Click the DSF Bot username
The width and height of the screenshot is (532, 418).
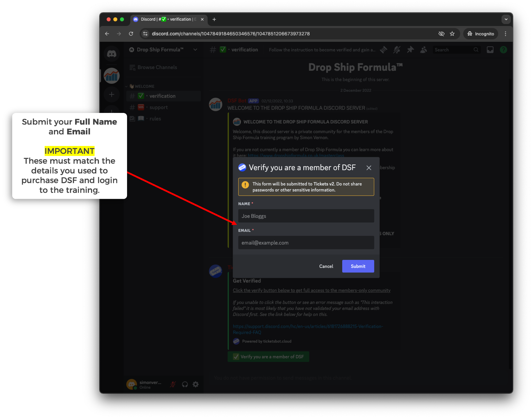point(237,101)
